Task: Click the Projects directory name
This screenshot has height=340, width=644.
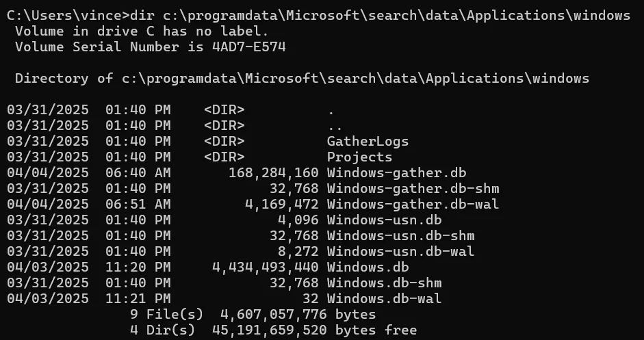Action: pos(359,157)
